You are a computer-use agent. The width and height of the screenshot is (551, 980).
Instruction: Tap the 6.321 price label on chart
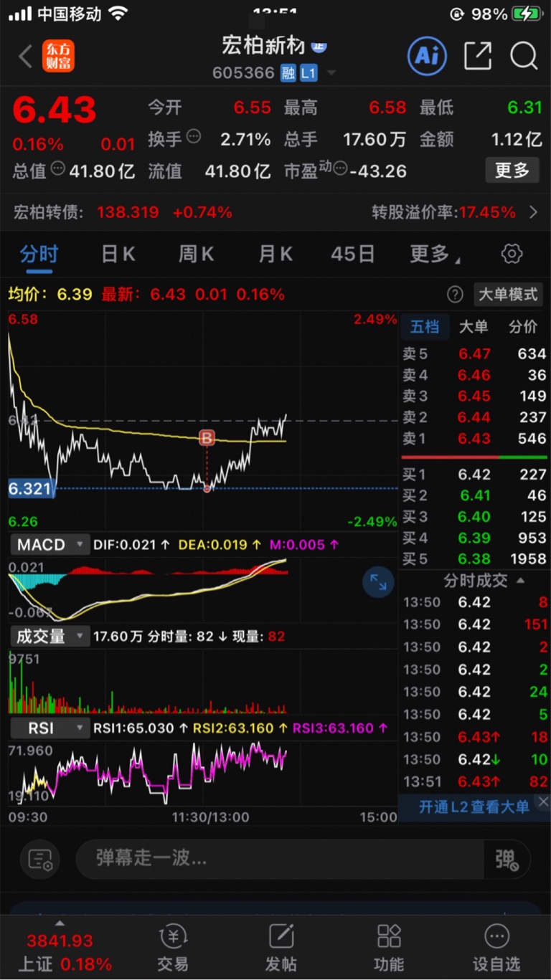click(x=30, y=488)
